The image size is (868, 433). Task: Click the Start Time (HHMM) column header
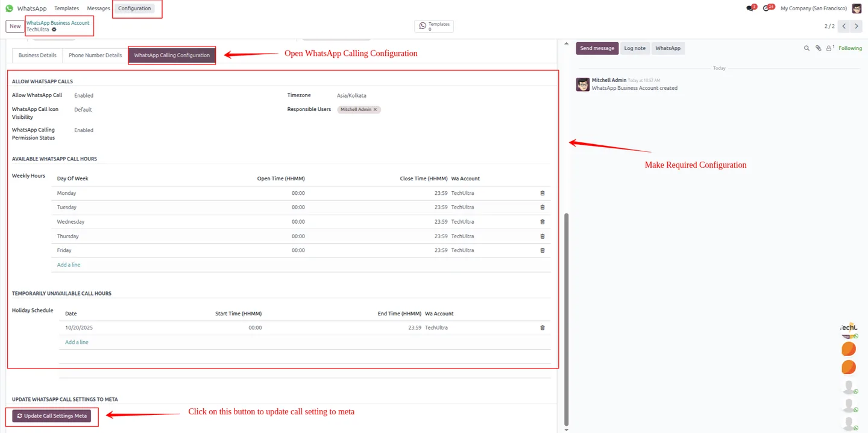pyautogui.click(x=238, y=314)
